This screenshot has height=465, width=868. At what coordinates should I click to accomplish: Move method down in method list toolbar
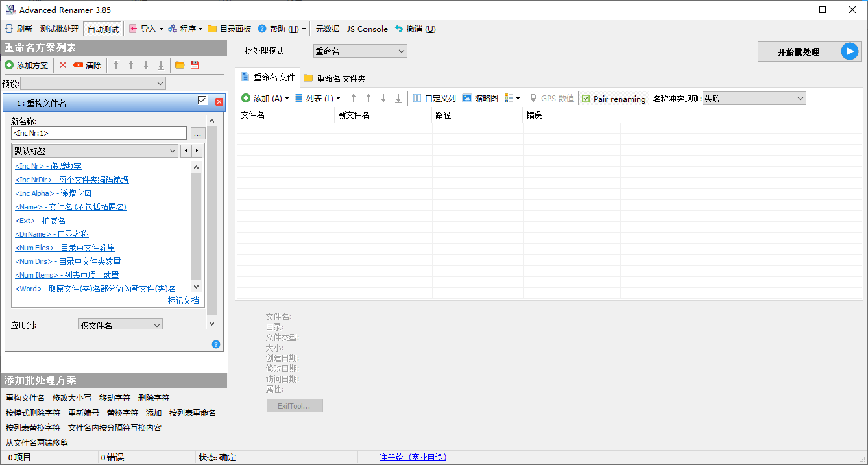[x=146, y=65]
